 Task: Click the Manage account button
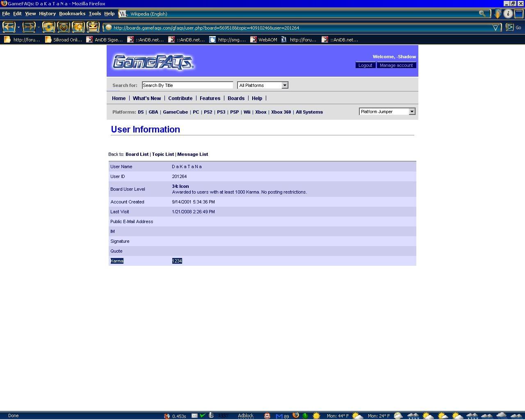click(x=396, y=65)
